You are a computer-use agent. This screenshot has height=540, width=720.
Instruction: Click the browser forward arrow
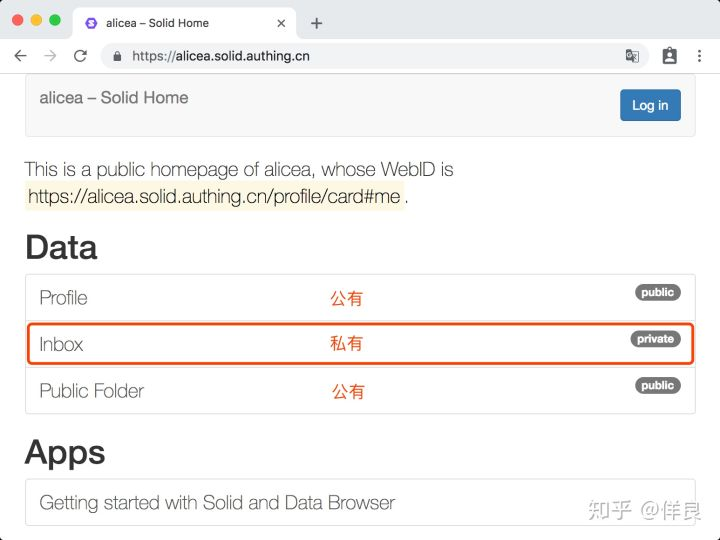(x=50, y=56)
